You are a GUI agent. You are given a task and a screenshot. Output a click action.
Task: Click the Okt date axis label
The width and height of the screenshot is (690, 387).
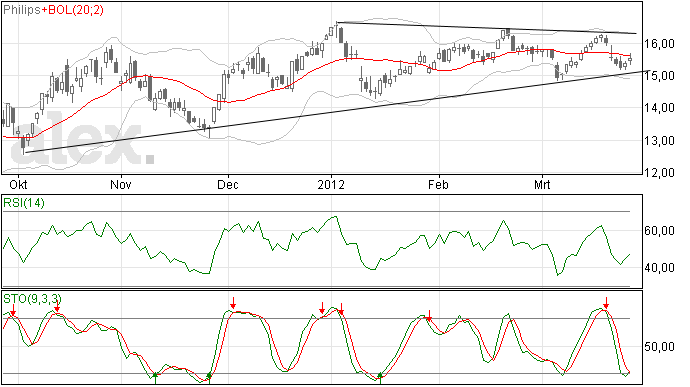pyautogui.click(x=18, y=184)
